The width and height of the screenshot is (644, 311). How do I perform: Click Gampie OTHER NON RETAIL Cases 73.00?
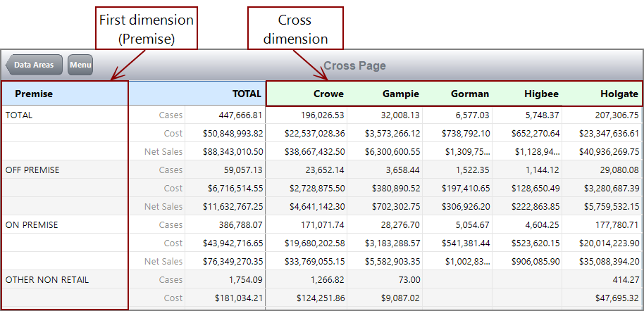coord(407,279)
